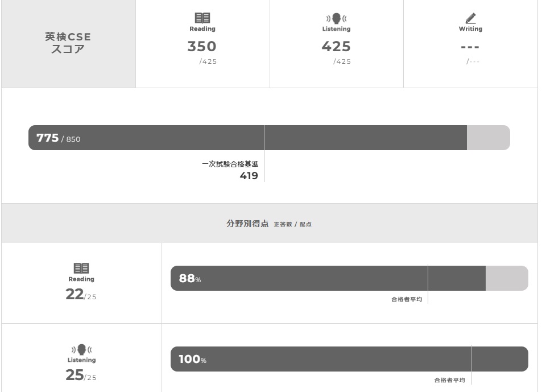
Task: Click the 正答数 / 配点 caption
Action: coord(292,225)
